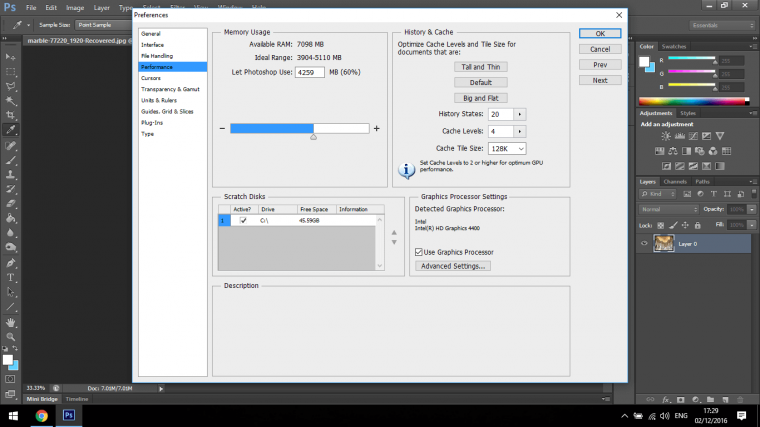The width and height of the screenshot is (760, 427).
Task: Open Essentials workspace dropdown
Action: 722,25
